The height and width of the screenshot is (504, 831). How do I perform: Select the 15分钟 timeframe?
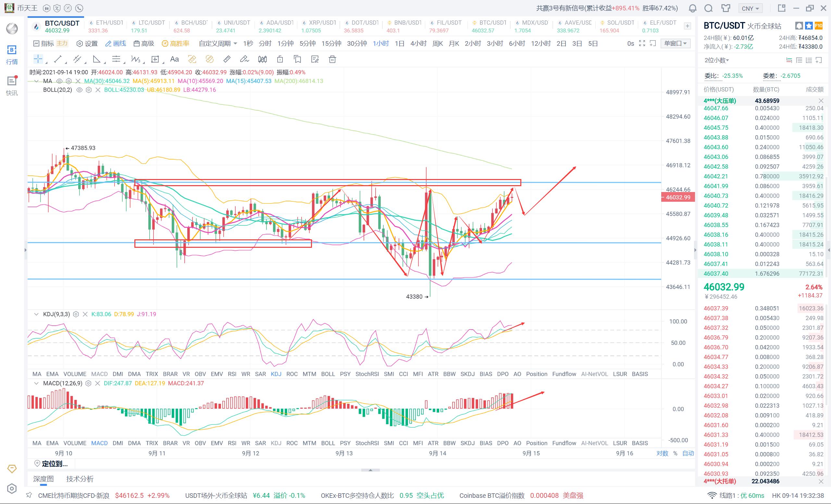[x=331, y=43]
